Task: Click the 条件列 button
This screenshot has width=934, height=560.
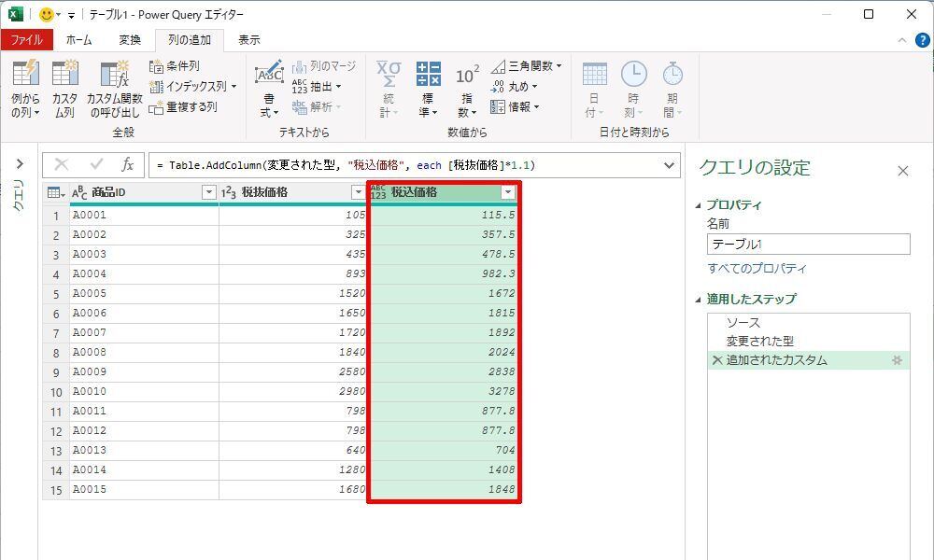Action: pyautogui.click(x=175, y=66)
